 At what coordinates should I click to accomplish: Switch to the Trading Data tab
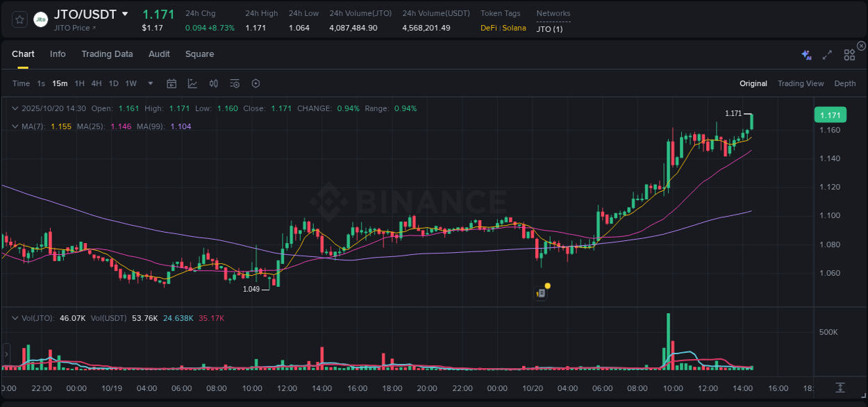[107, 54]
